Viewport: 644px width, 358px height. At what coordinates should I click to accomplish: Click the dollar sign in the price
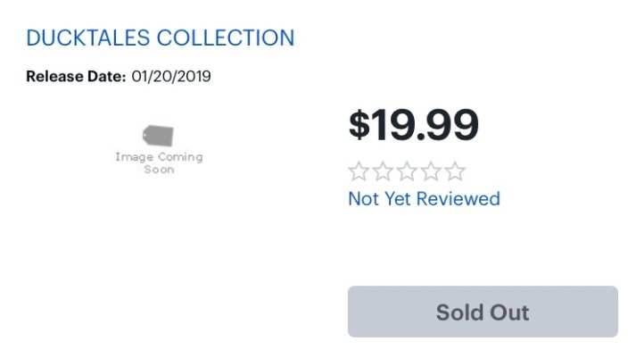click(359, 125)
